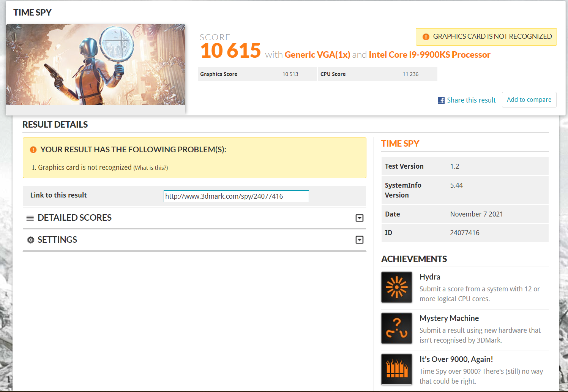Click the overall score 10 615
The image size is (568, 392).
click(x=230, y=51)
